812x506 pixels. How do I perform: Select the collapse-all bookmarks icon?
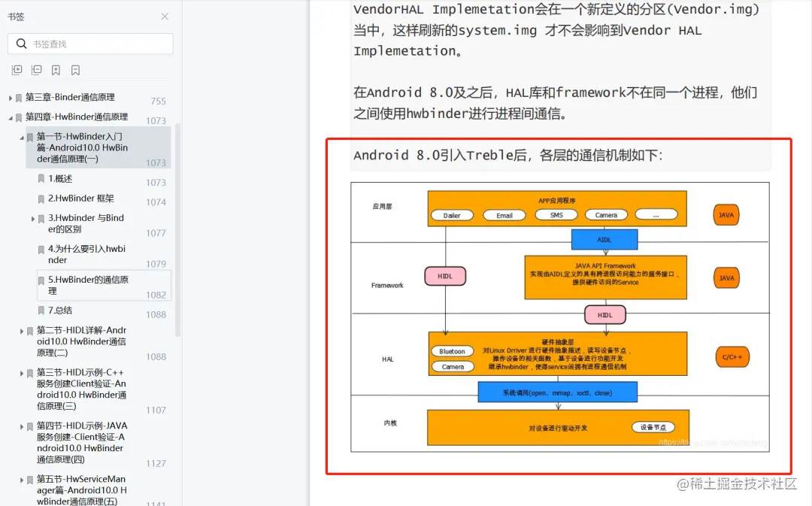[36, 70]
